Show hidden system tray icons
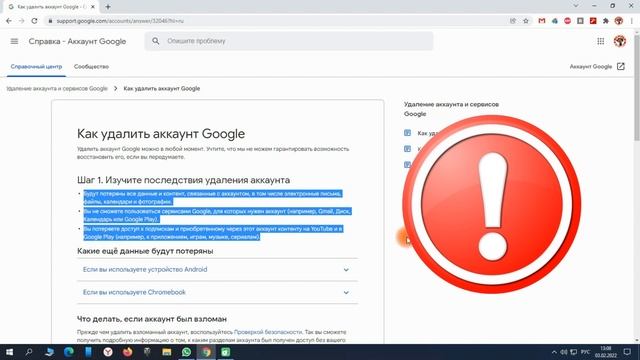The width and height of the screenshot is (640, 360). (x=554, y=352)
